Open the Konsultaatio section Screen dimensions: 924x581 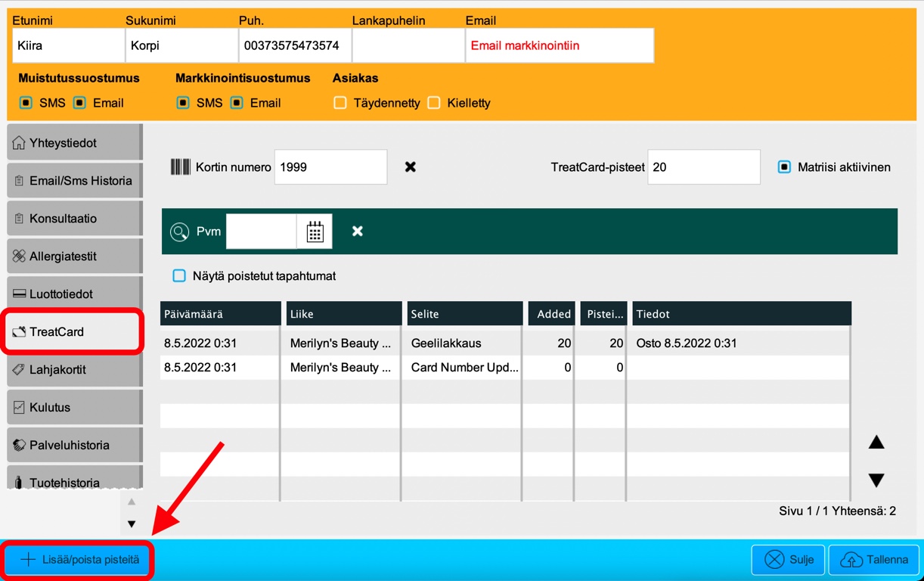coord(74,218)
